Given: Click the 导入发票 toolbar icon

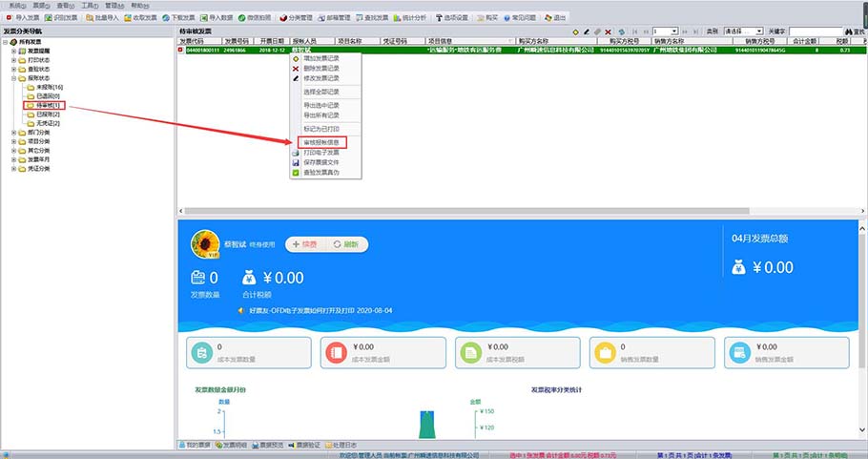Looking at the screenshot, I should click(9, 18).
